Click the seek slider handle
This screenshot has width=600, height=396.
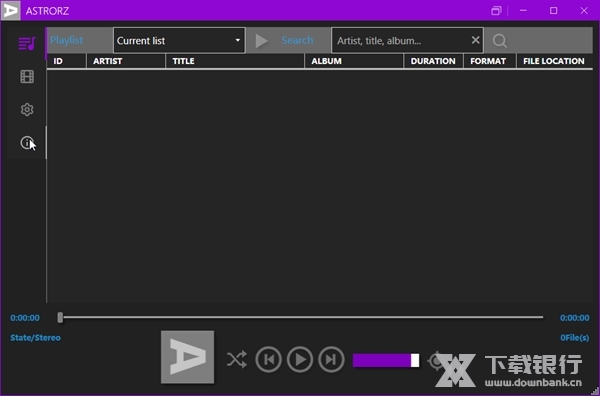tap(60, 317)
